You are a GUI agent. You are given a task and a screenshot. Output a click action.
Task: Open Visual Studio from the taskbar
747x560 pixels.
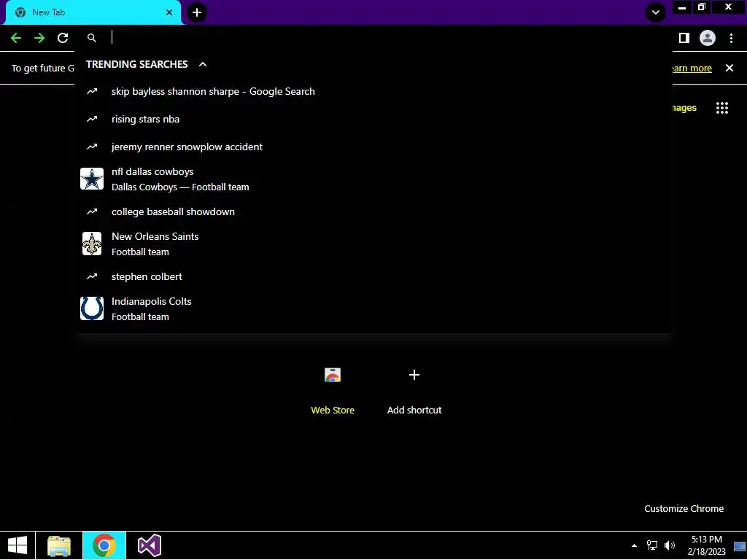click(149, 545)
